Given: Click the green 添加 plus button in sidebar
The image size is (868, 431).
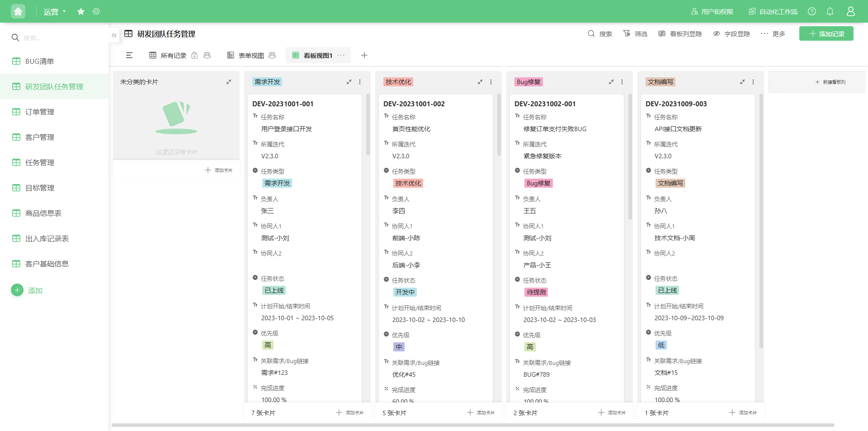Looking at the screenshot, I should click(x=17, y=290).
